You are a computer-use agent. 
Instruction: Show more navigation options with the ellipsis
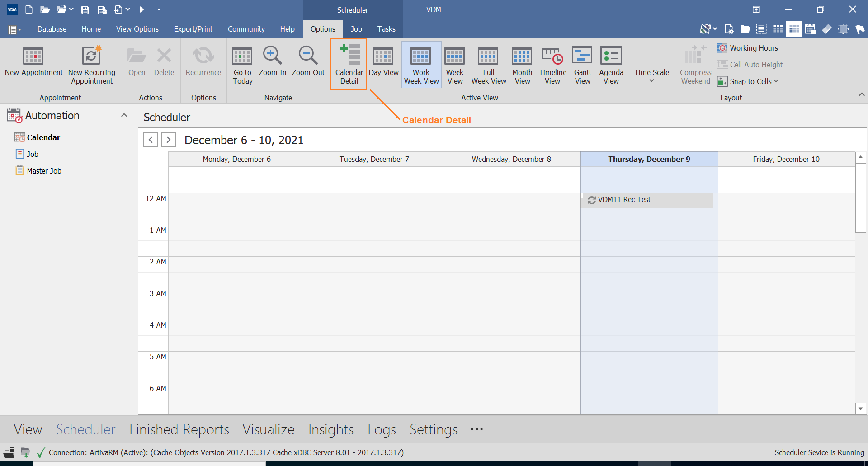click(x=476, y=429)
